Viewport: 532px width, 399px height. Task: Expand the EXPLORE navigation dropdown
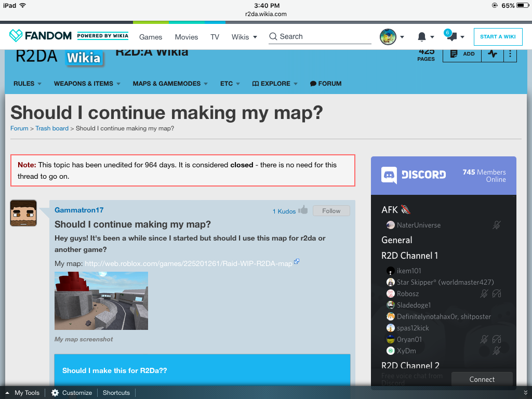tap(296, 84)
